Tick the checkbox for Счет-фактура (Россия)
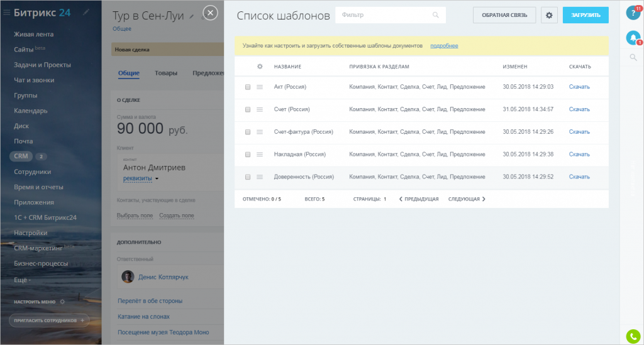This screenshot has width=644, height=345. click(x=248, y=132)
